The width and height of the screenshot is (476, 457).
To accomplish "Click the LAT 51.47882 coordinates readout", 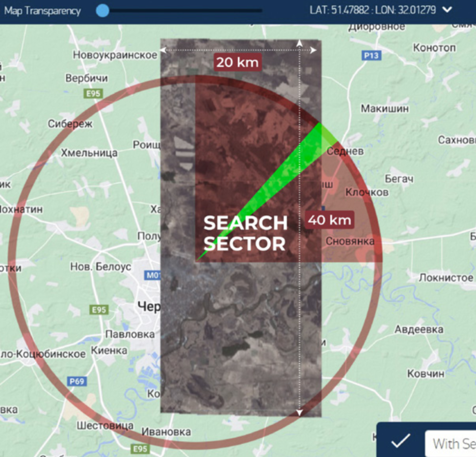I will [x=372, y=10].
